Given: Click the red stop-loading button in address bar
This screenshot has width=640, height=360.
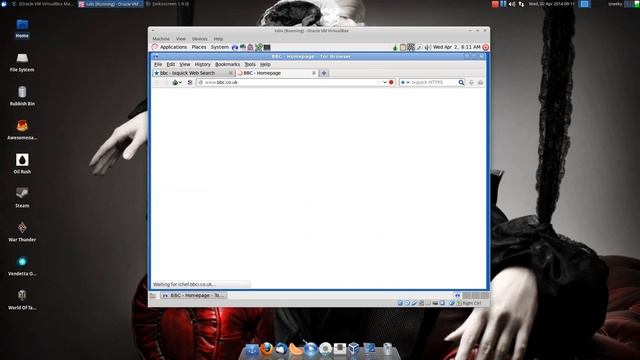Looking at the screenshot, I should tap(391, 82).
